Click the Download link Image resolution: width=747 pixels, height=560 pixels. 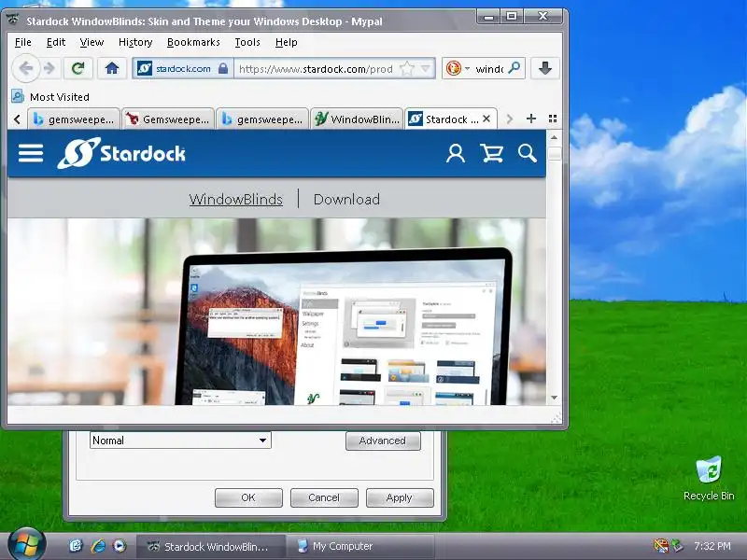point(346,199)
